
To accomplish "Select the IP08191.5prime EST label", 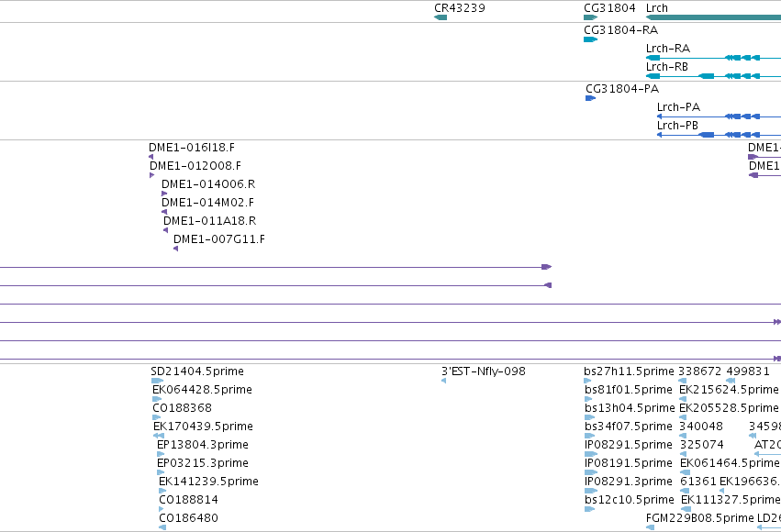I will coord(629,463).
